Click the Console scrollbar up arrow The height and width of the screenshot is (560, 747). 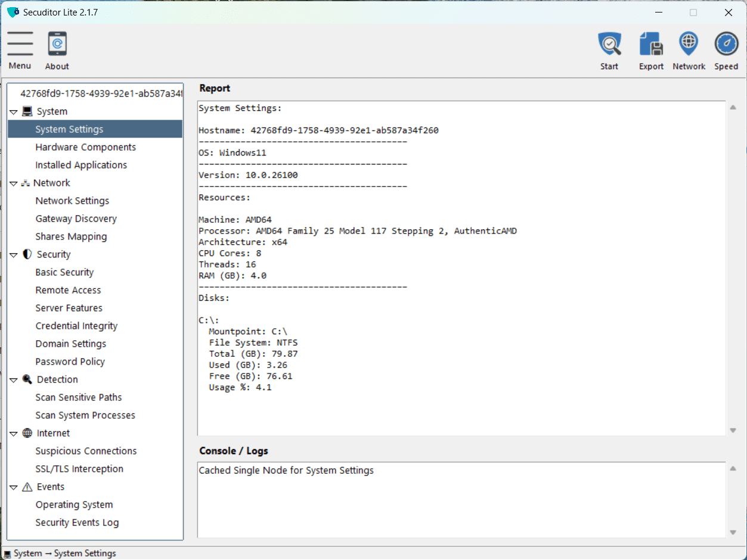[x=733, y=468]
